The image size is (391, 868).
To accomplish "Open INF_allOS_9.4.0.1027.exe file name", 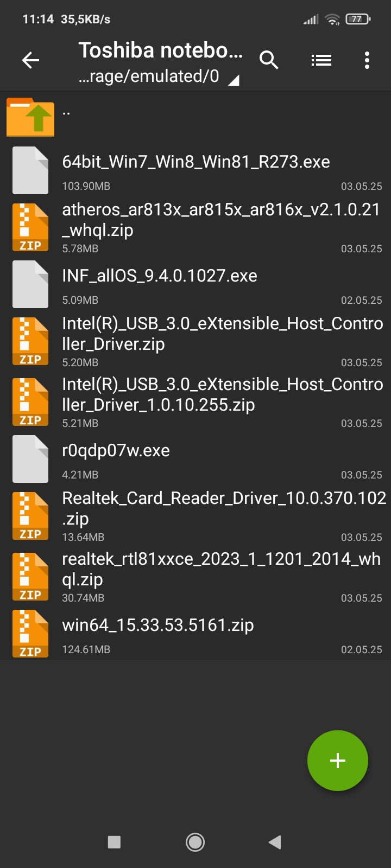I will [x=160, y=276].
